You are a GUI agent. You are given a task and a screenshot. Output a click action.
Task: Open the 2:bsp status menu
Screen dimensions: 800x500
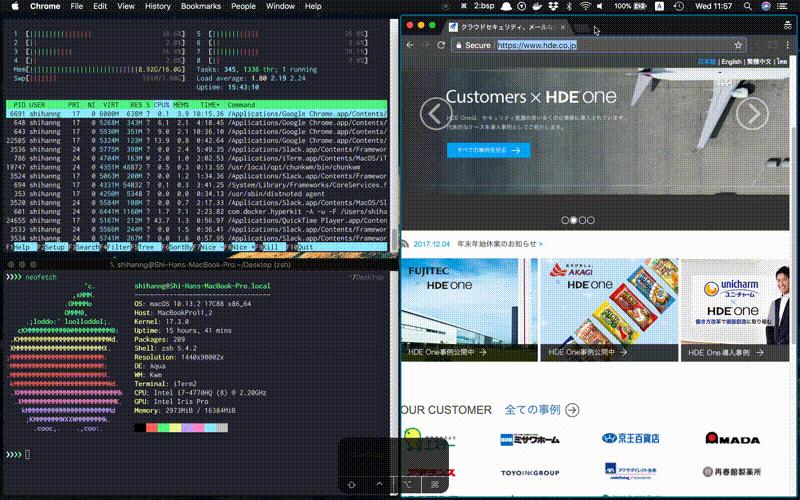click(x=484, y=6)
